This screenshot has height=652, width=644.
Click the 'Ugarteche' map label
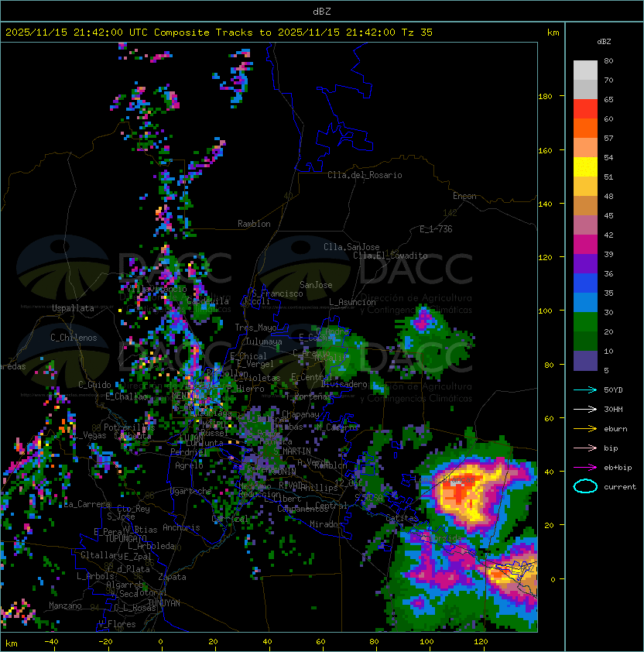[x=191, y=491]
